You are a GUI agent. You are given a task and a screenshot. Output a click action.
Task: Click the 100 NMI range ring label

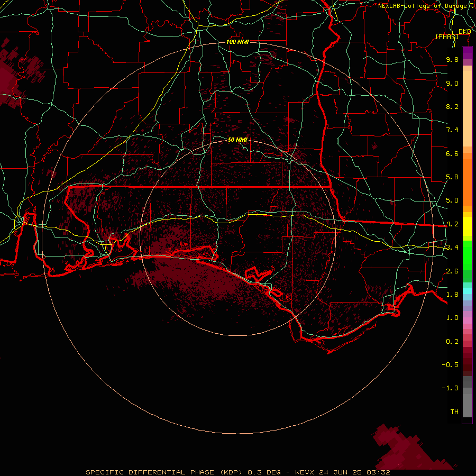(237, 42)
